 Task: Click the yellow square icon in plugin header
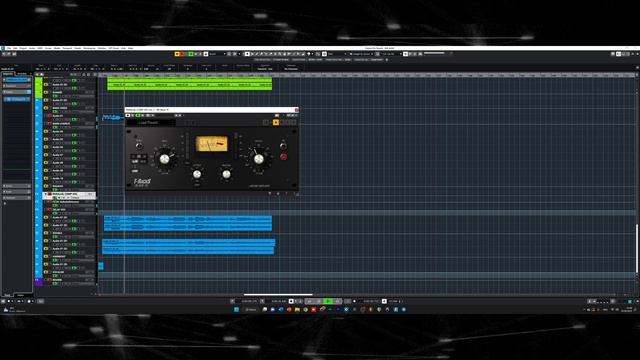276,122
